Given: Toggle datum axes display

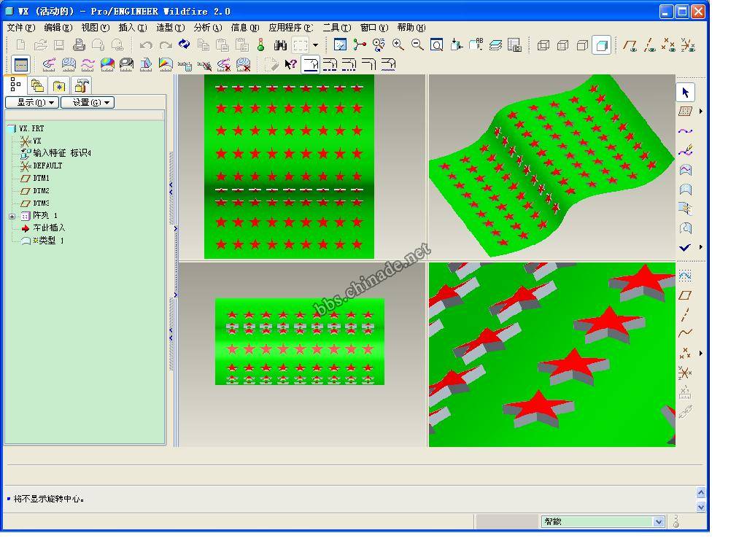Looking at the screenshot, I should (649, 45).
